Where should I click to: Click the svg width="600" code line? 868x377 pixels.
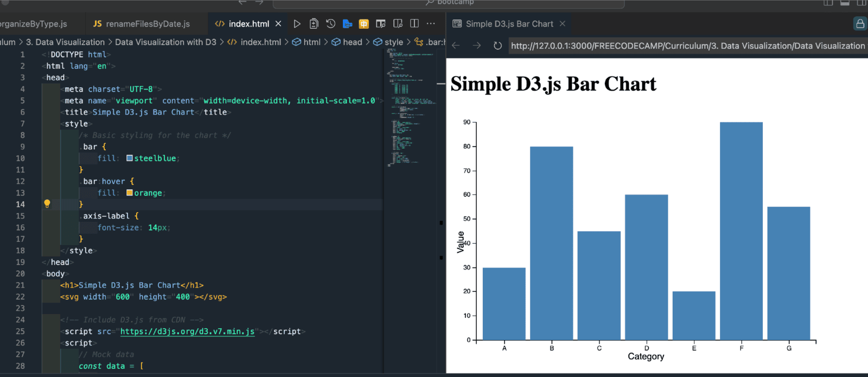(x=143, y=297)
